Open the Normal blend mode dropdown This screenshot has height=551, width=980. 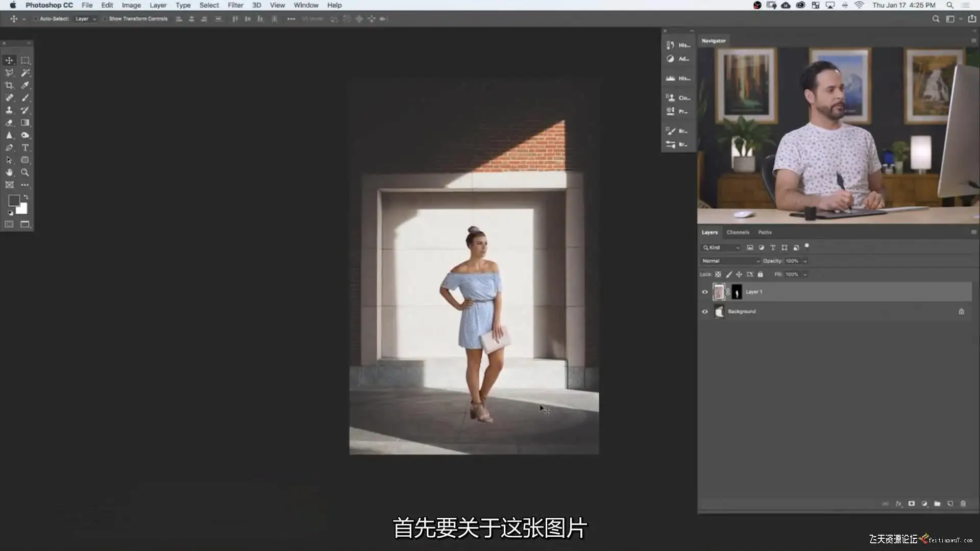[x=730, y=261]
